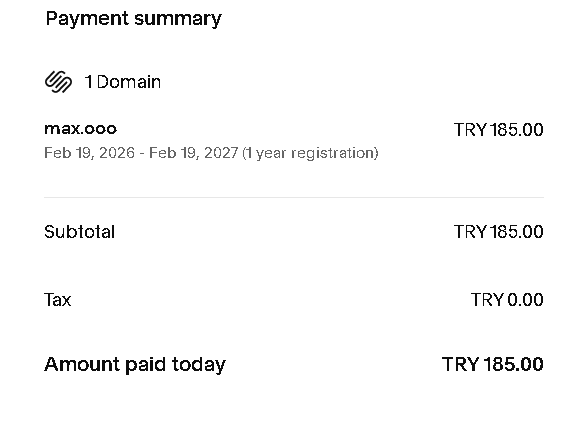Click the 1 year registration text
The width and height of the screenshot is (576, 435).
pyautogui.click(x=310, y=153)
